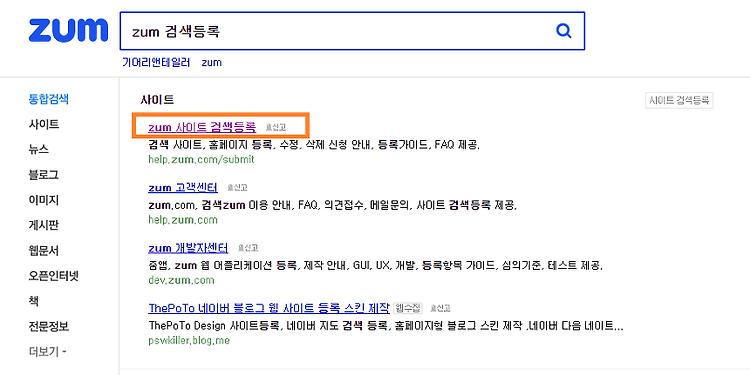Open the 웹문서 category
Screen dimensions: 750x375
click(x=44, y=251)
